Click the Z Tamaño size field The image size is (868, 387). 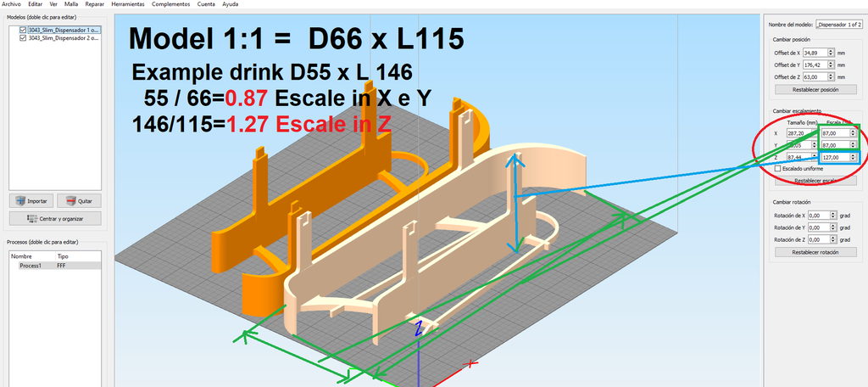(x=798, y=158)
